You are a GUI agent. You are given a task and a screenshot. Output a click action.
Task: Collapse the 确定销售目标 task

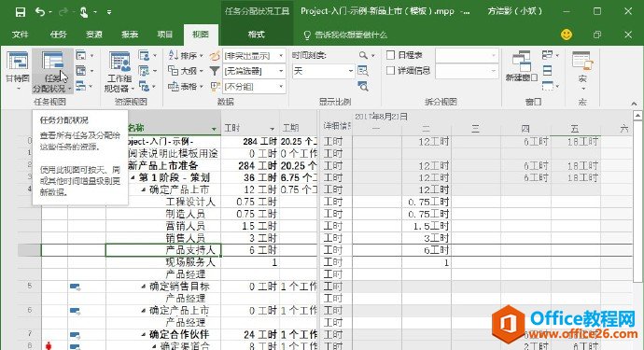[x=144, y=287]
